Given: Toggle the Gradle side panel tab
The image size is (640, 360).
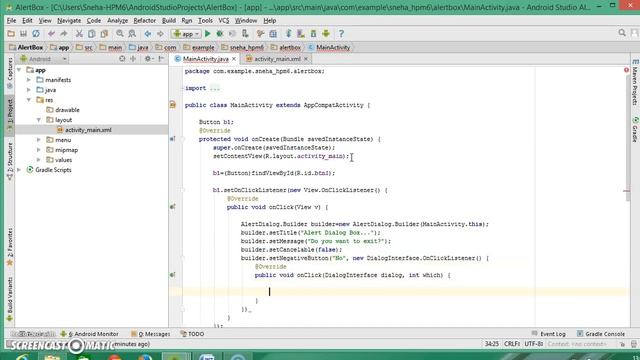Looking at the screenshot, I should click(635, 129).
